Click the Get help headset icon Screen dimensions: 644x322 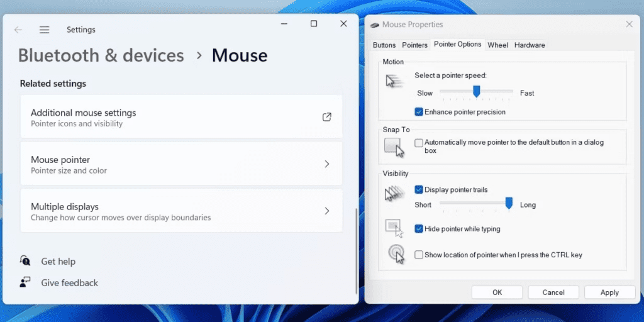(25, 261)
